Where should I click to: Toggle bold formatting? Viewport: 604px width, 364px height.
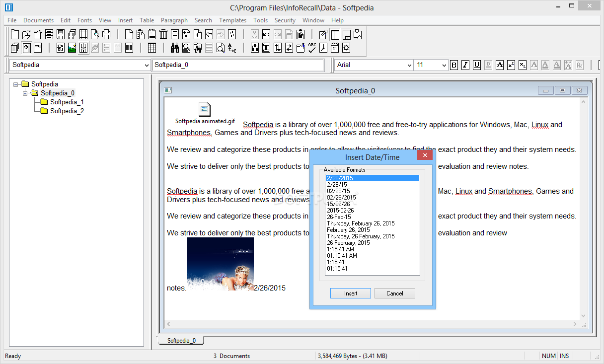tap(454, 65)
